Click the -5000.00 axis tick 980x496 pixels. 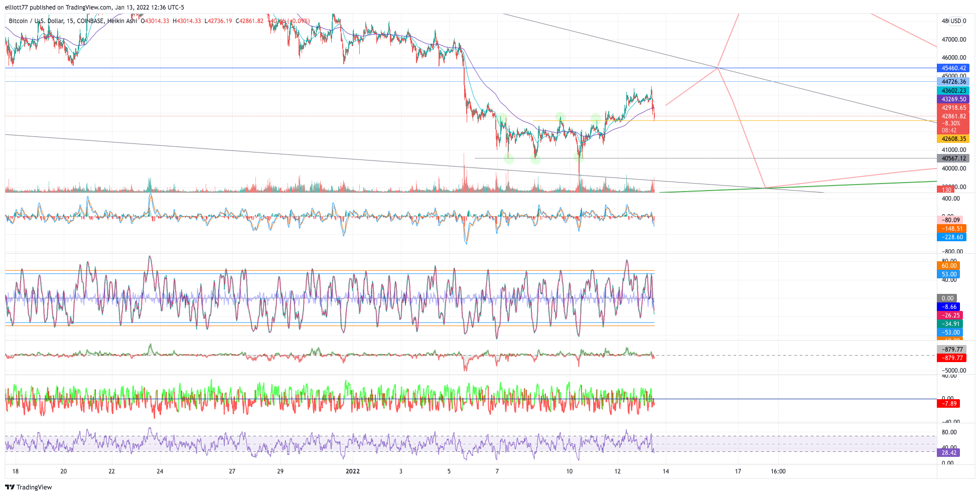(954, 371)
